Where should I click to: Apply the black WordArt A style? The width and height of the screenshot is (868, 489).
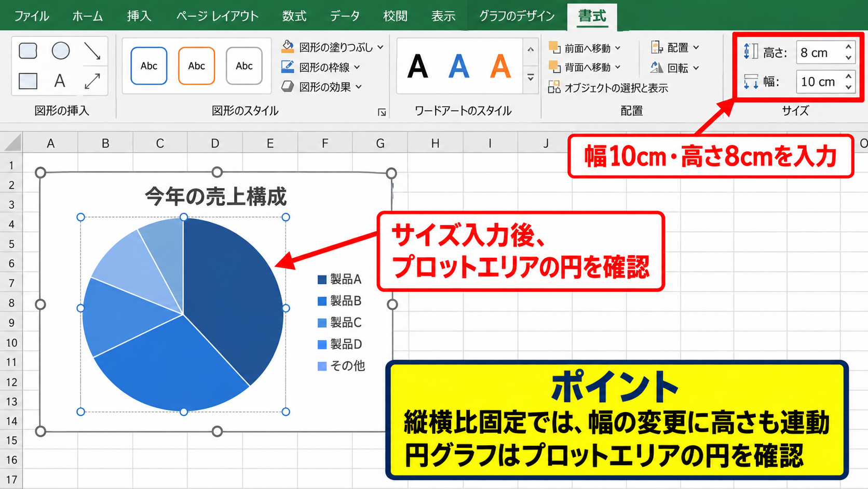point(418,67)
